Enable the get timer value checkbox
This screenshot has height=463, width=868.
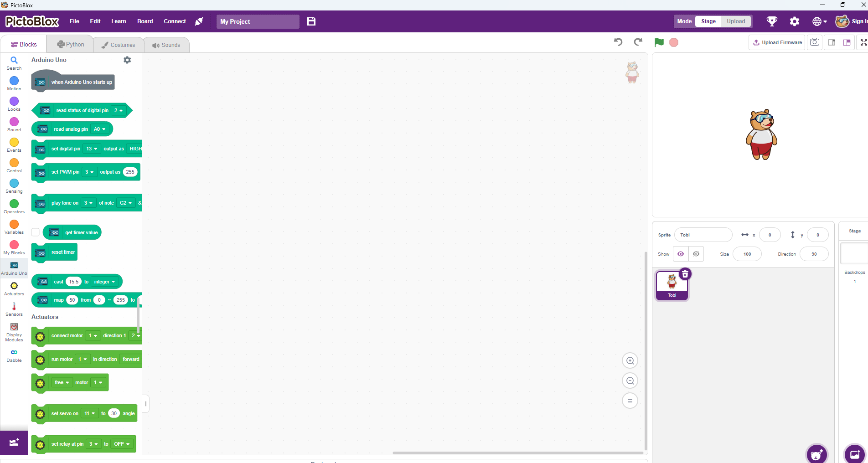pos(36,232)
